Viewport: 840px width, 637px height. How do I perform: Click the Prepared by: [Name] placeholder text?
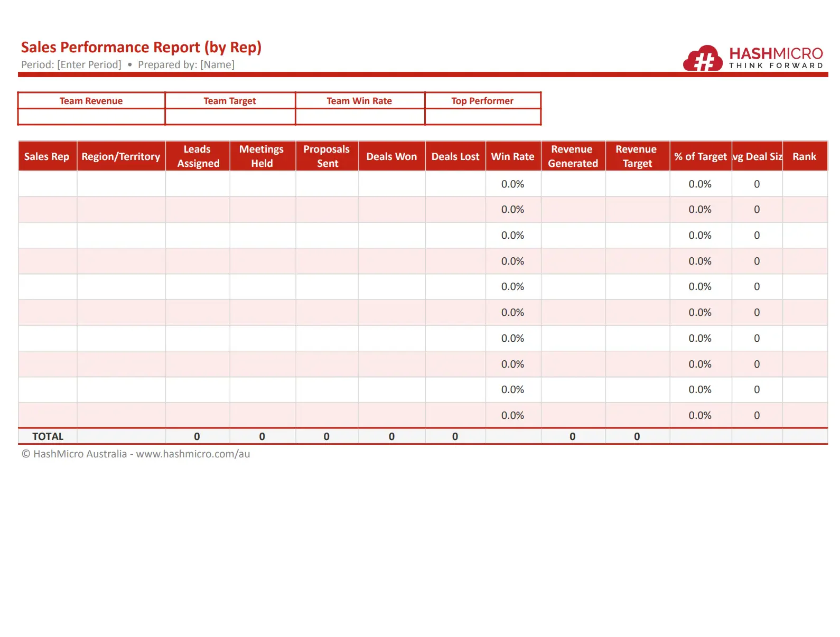pos(186,64)
